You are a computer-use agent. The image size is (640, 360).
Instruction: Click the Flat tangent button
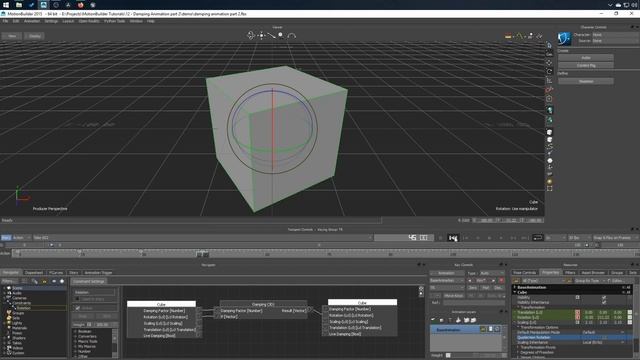tap(485, 288)
